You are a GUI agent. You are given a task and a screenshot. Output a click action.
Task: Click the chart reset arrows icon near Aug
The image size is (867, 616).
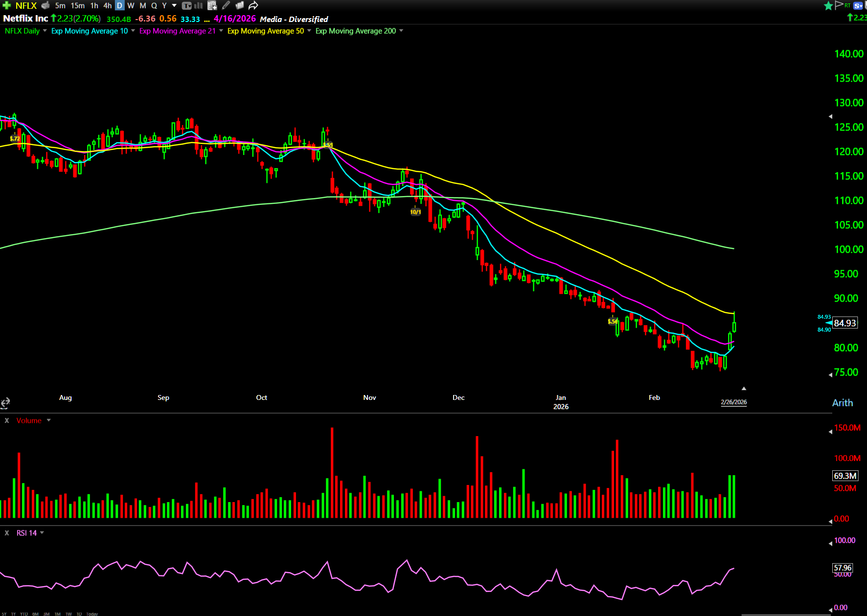(x=5, y=402)
